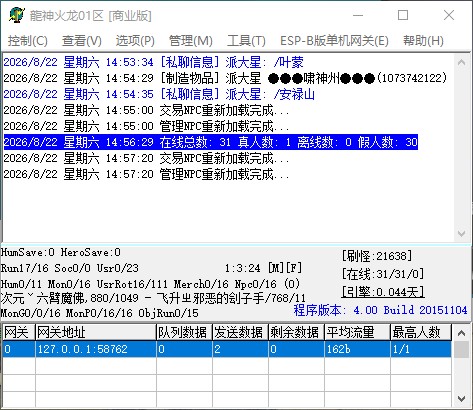Open the 帮助(H) menu
Image resolution: width=473 pixels, height=410 pixels.
pos(423,41)
